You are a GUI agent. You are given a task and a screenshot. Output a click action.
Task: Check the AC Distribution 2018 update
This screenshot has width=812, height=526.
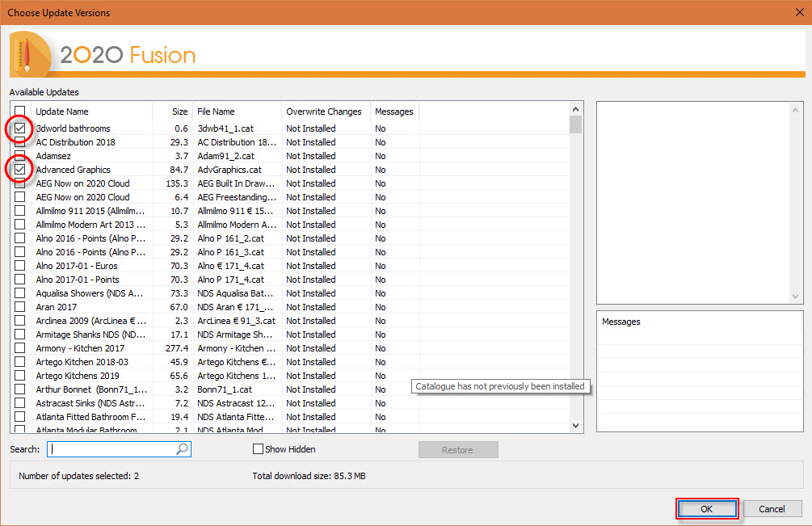click(x=19, y=141)
